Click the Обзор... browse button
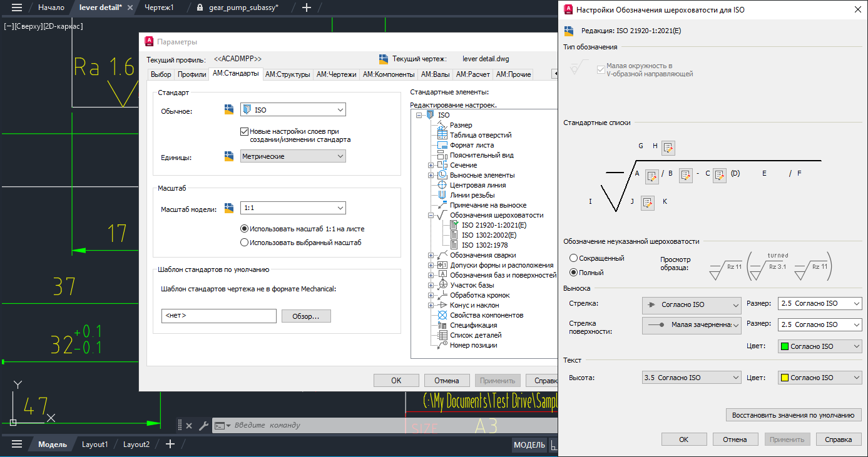Screen dimensions: 868x457 tap(306, 316)
